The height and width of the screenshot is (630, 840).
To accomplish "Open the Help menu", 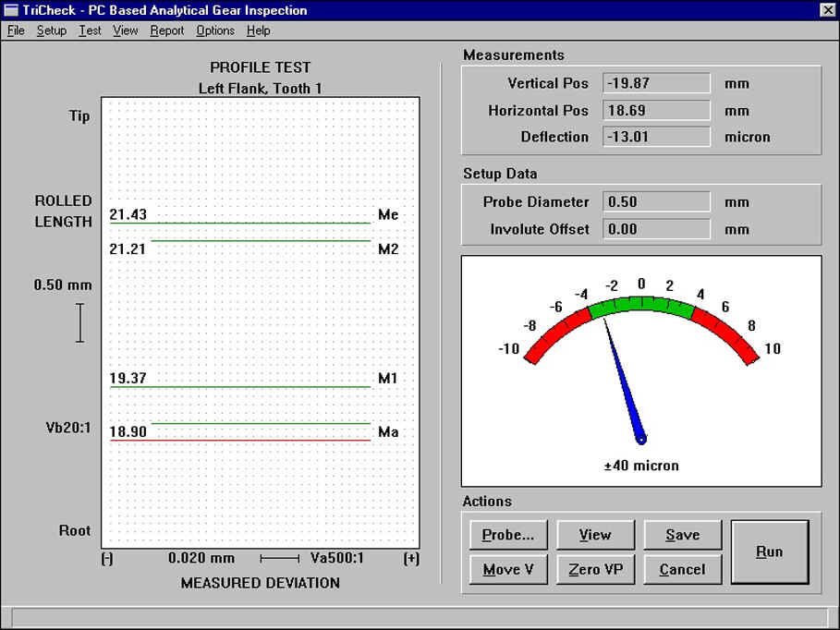I will (x=258, y=30).
